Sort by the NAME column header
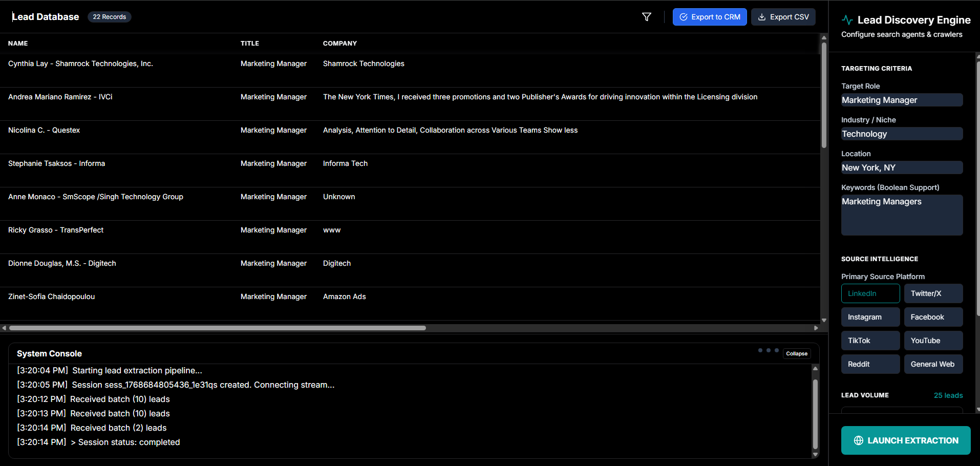 (18, 44)
